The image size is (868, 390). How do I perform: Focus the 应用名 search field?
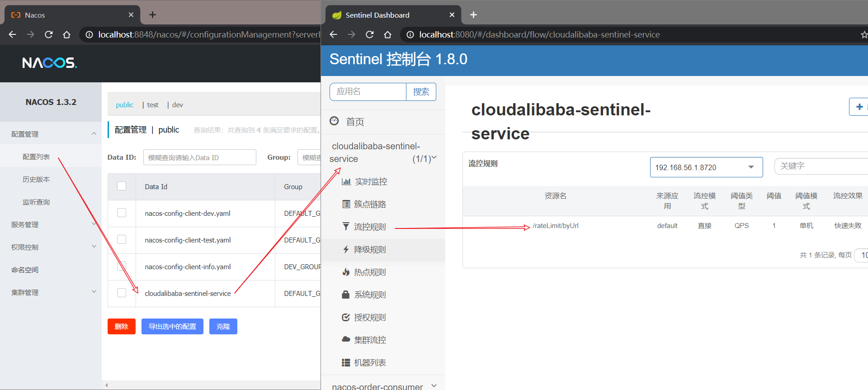point(368,92)
